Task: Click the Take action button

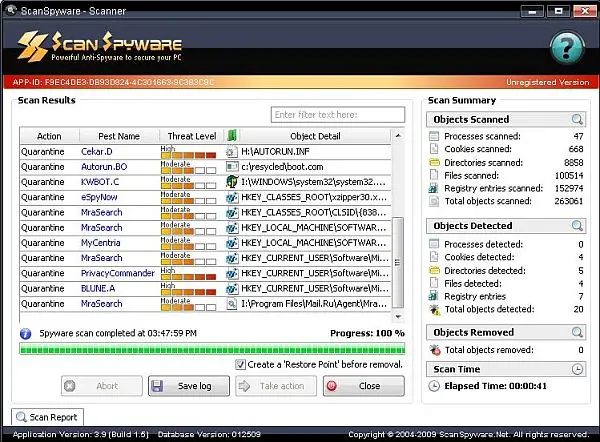Action: pos(276,386)
